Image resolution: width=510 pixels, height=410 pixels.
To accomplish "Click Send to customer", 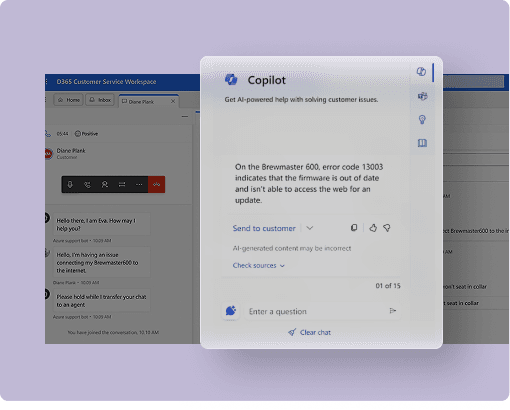I will (x=264, y=228).
